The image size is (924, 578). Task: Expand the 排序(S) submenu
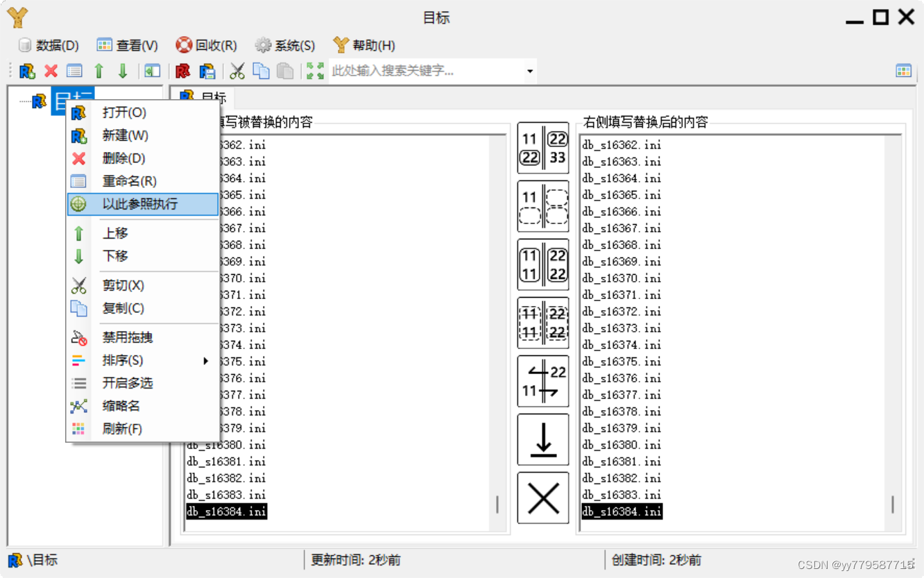[x=143, y=360]
